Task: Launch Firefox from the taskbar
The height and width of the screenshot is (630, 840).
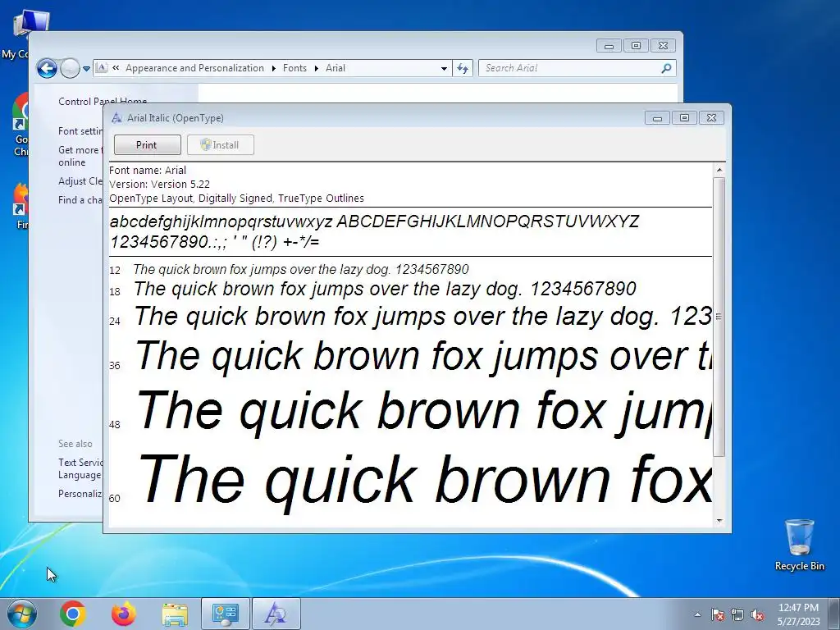Action: click(x=124, y=614)
